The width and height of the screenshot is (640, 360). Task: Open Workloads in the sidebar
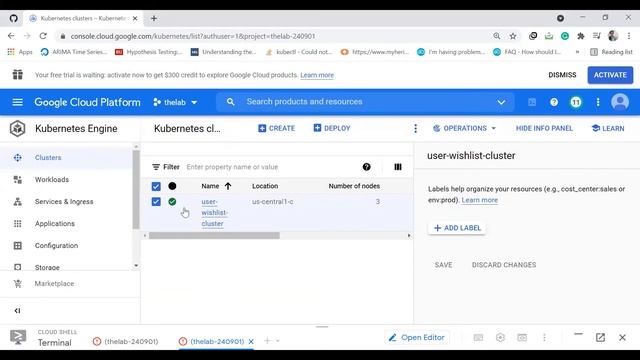[x=52, y=180]
